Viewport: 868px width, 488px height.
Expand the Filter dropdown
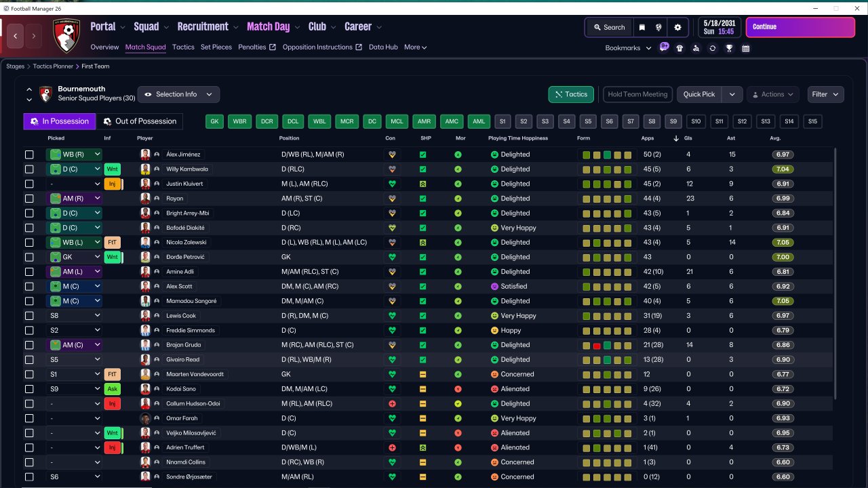click(825, 94)
